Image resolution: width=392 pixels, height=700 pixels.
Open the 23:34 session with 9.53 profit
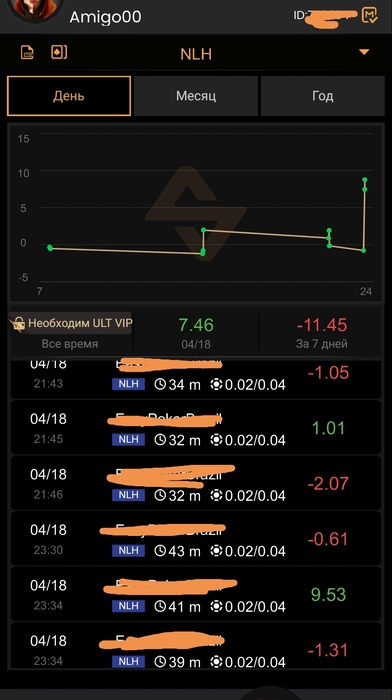196,594
